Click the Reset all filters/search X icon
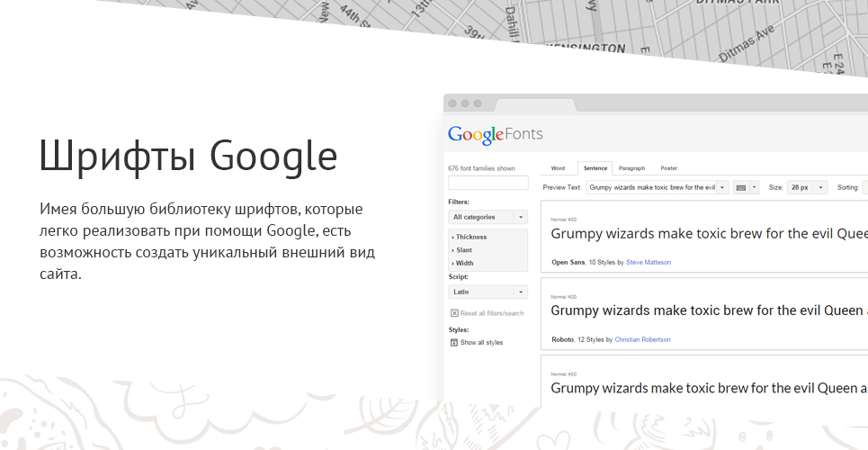Image resolution: width=868 pixels, height=450 pixels. pos(454,313)
